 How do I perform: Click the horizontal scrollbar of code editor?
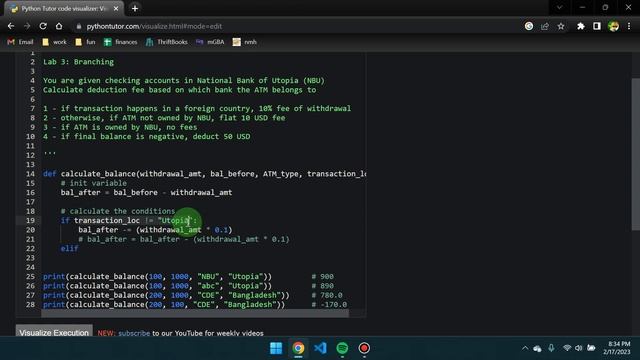click(195, 313)
